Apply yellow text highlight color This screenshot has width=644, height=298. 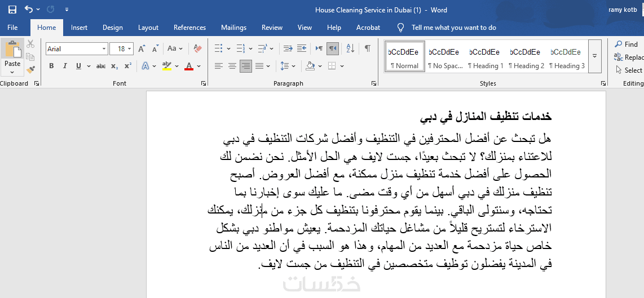click(166, 66)
